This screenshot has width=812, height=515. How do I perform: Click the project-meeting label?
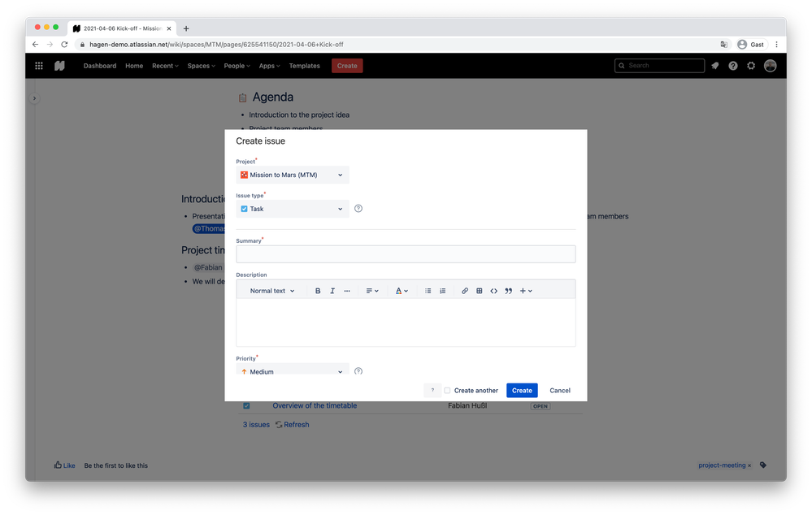coord(722,465)
